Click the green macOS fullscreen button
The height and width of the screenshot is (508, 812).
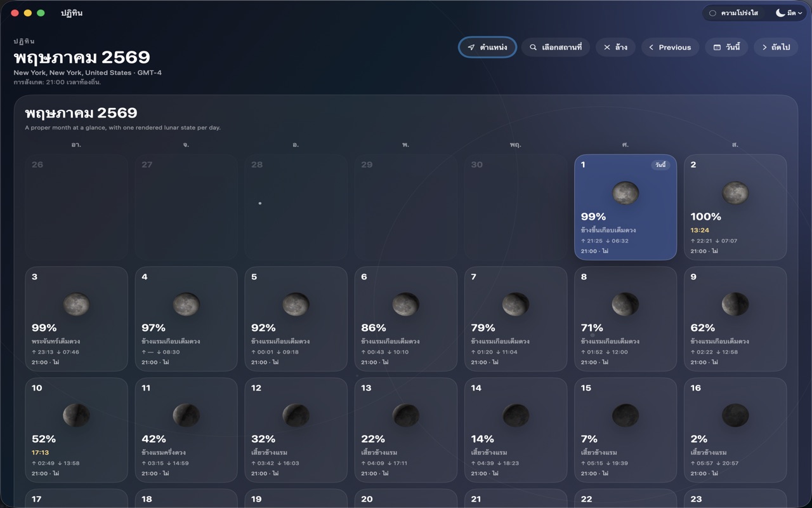click(41, 13)
